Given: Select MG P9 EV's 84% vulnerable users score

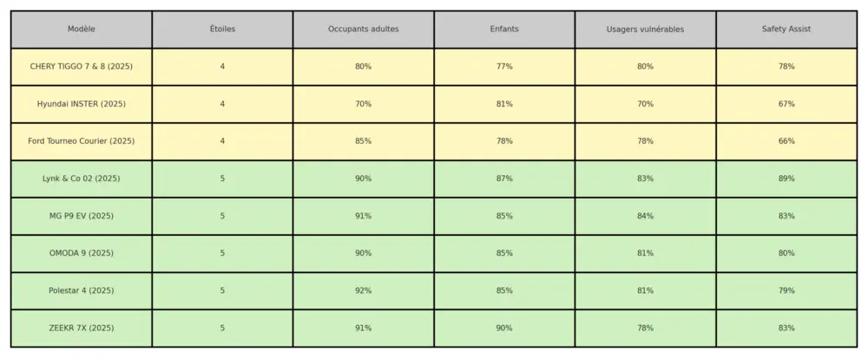Looking at the screenshot, I should point(646,216).
